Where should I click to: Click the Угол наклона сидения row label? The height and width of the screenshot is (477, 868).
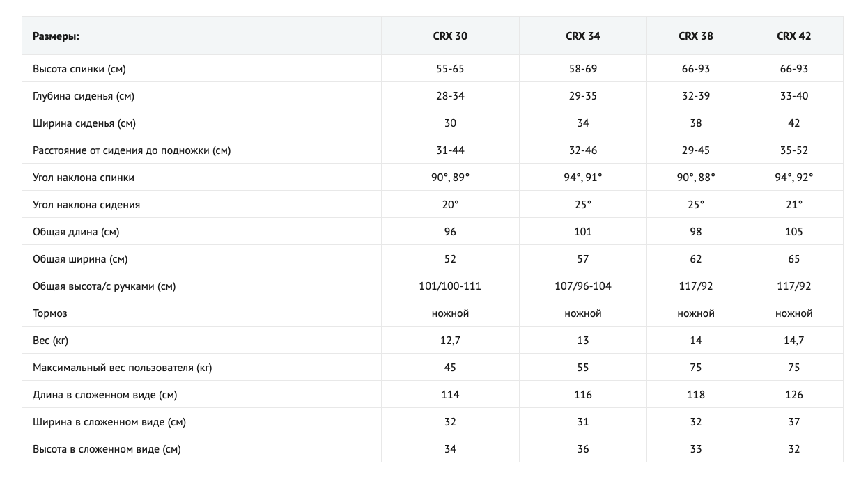point(86,205)
